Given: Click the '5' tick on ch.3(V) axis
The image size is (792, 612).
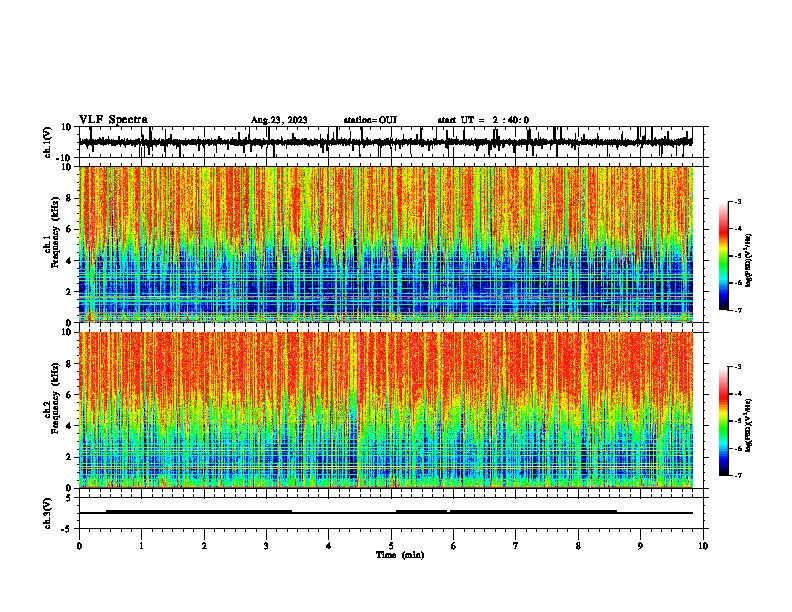Looking at the screenshot, I should [69, 498].
